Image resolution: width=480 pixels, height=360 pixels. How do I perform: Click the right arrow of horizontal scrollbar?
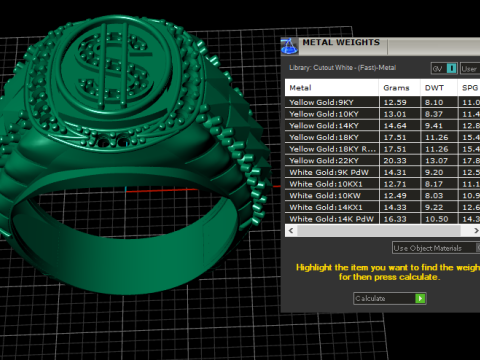(476, 230)
